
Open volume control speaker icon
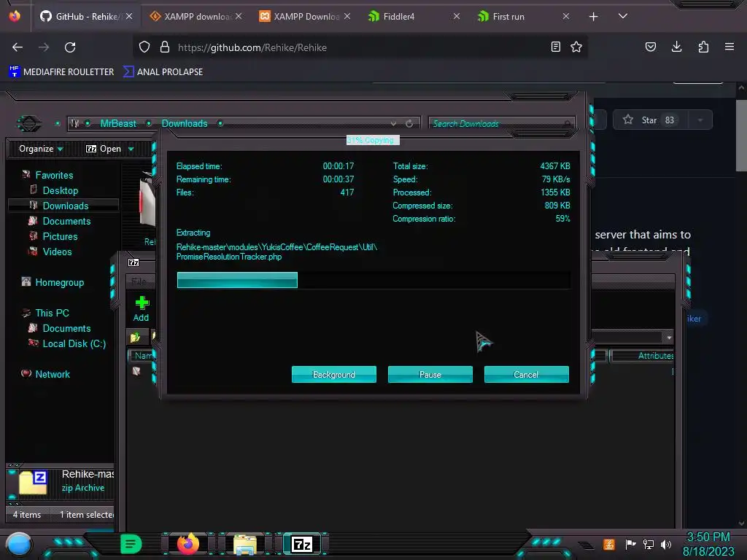click(x=666, y=544)
